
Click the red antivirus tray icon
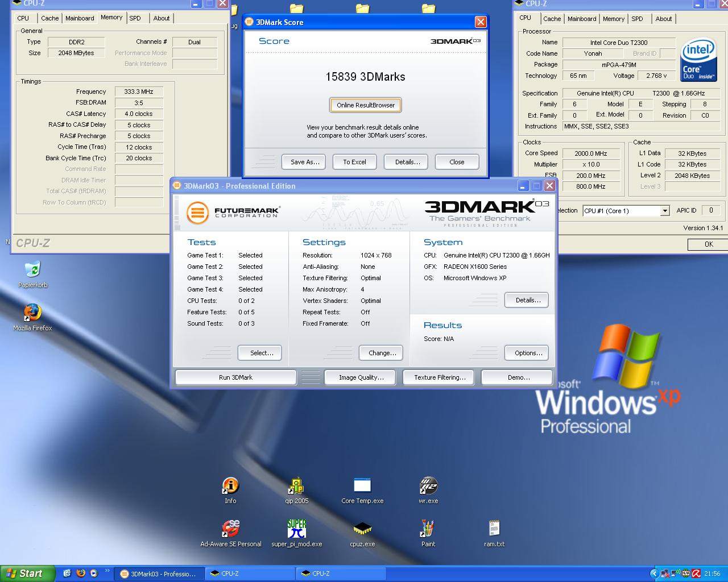coord(697,573)
